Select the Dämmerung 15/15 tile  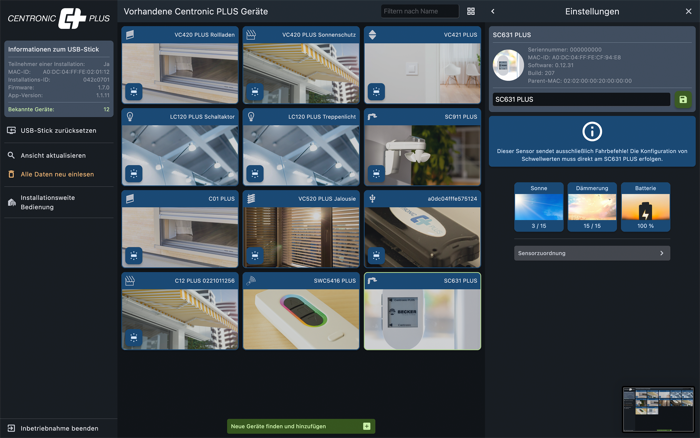592,207
